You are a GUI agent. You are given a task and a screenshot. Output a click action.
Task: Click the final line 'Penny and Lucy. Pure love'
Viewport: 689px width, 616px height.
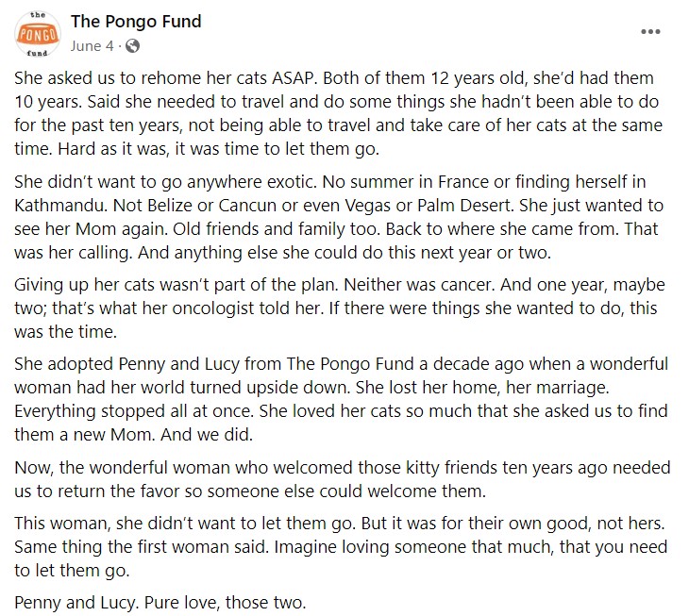click(160, 603)
